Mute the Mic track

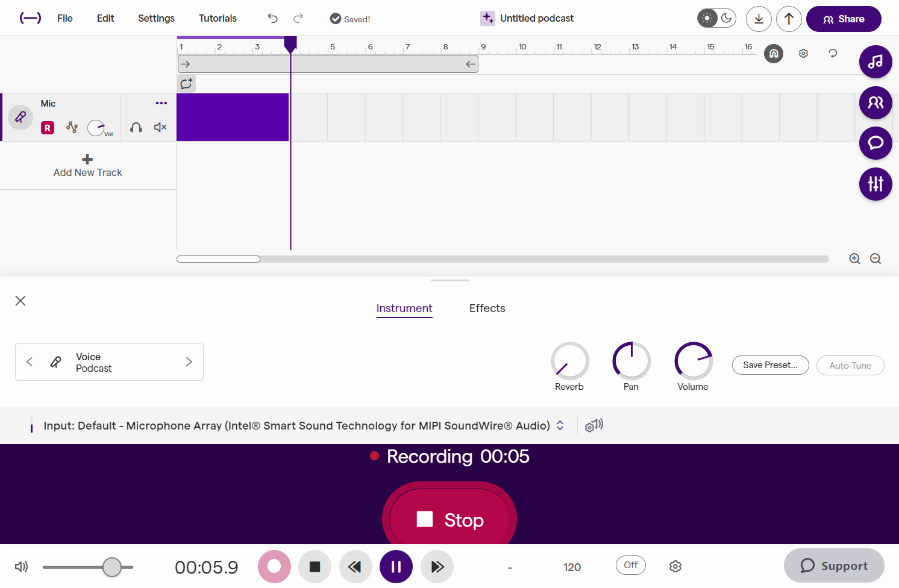(160, 127)
